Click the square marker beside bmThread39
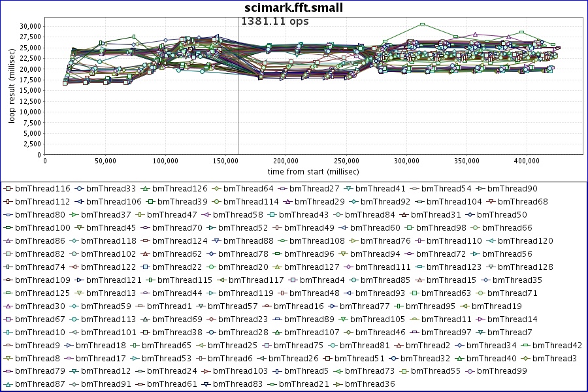The height and width of the screenshot is (392, 588). point(150,202)
